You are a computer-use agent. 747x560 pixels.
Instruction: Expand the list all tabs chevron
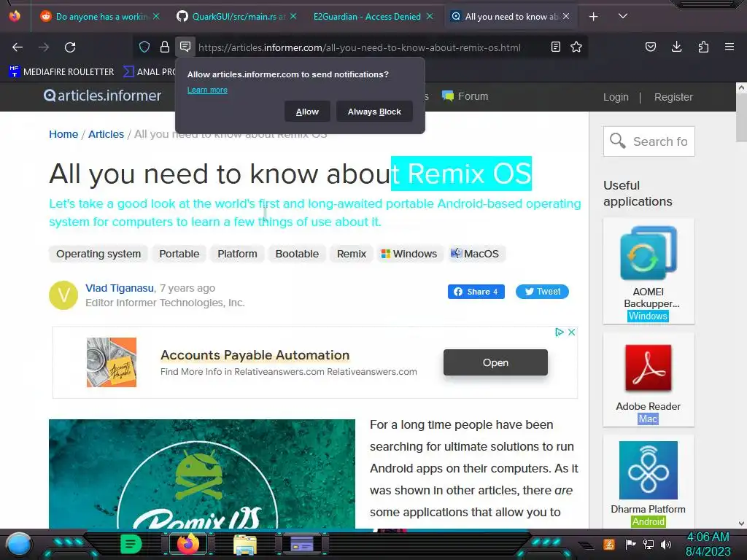tap(623, 16)
